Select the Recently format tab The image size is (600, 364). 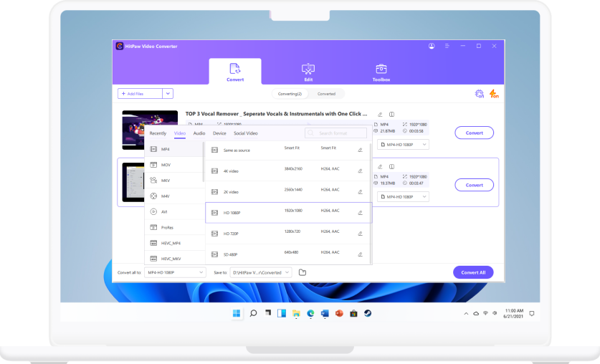point(158,133)
